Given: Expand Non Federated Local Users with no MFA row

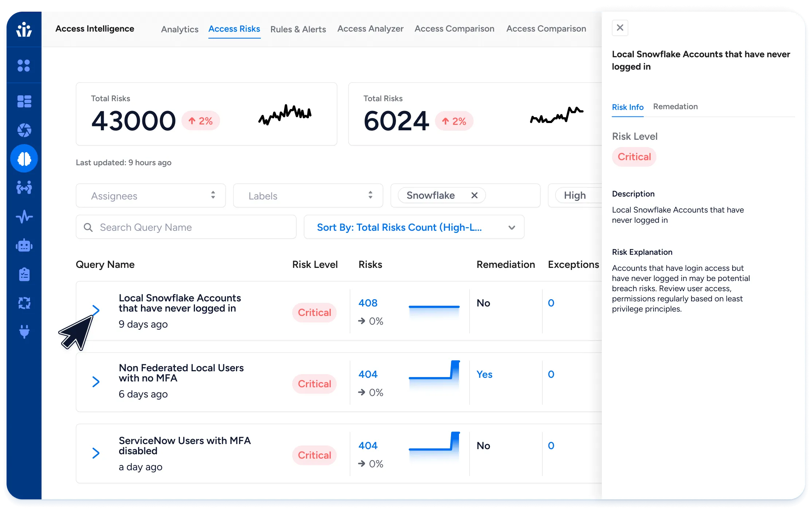Looking at the screenshot, I should tap(96, 382).
